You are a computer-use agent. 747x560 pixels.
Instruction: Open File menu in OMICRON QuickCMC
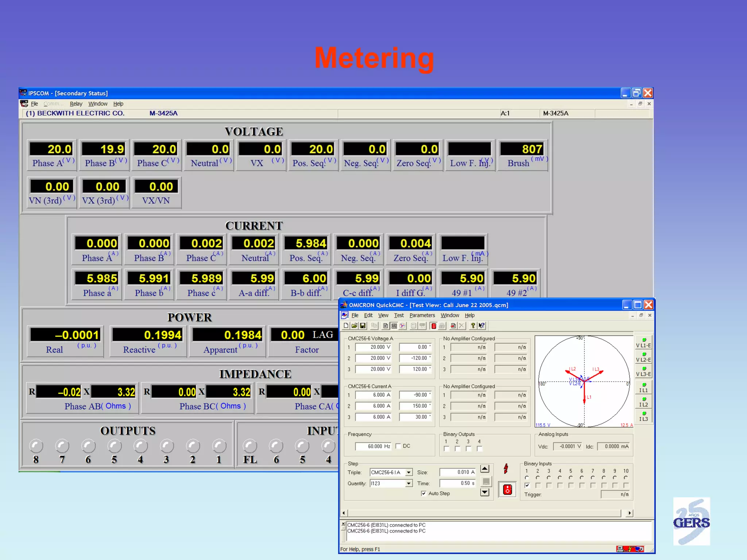click(355, 315)
